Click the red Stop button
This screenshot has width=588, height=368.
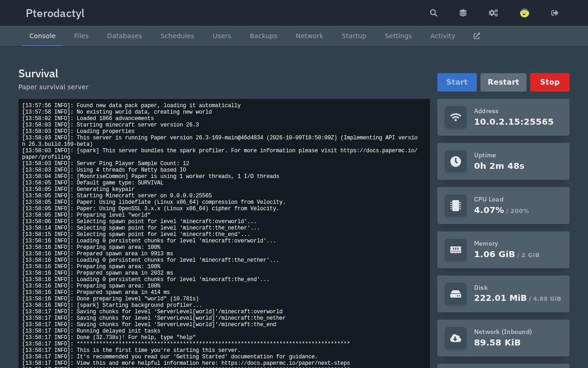(x=550, y=82)
